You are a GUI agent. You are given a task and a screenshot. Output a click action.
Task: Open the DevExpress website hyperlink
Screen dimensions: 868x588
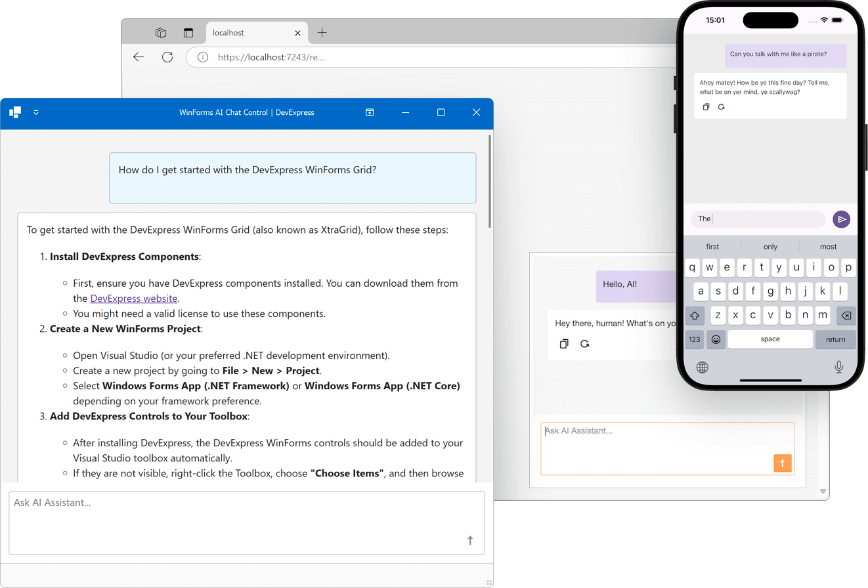tap(134, 298)
